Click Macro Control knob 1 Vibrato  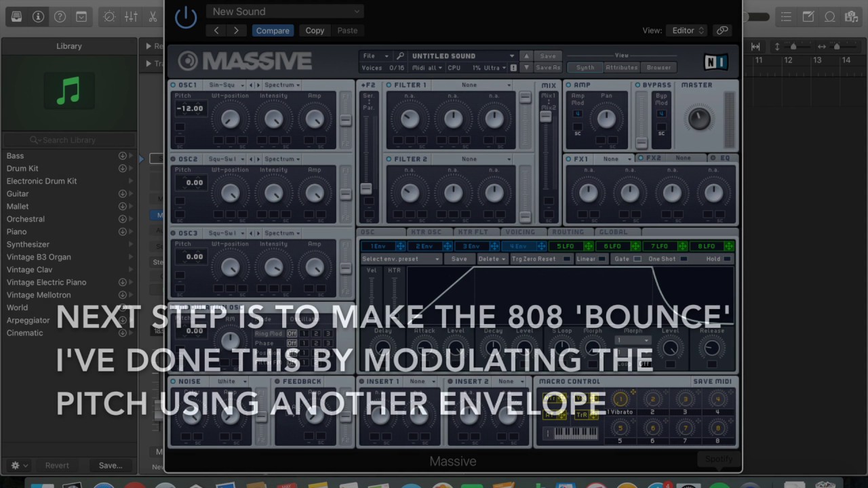click(x=620, y=399)
